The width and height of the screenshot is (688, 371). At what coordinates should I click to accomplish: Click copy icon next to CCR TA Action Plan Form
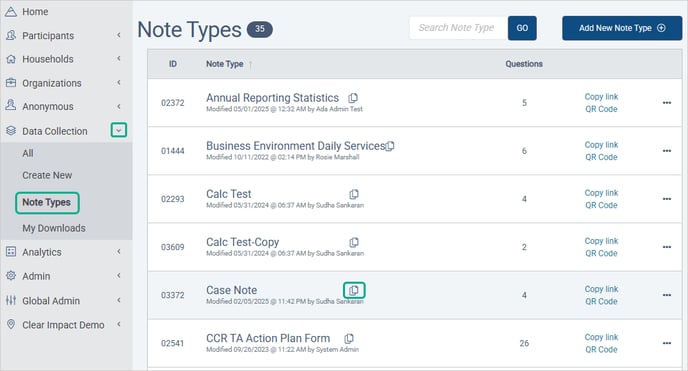(349, 339)
